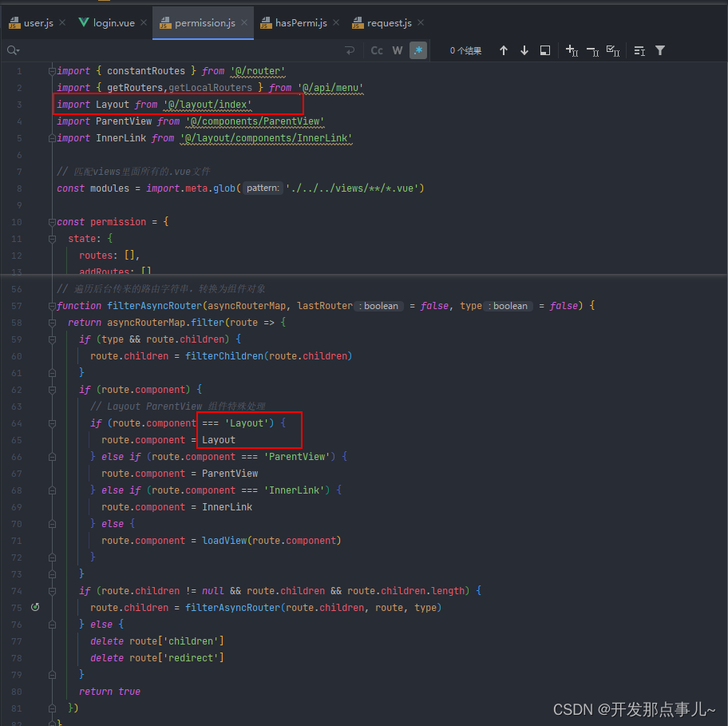Go to next occurrence with down arrow
Screen dimensions: 728x726
click(x=524, y=50)
